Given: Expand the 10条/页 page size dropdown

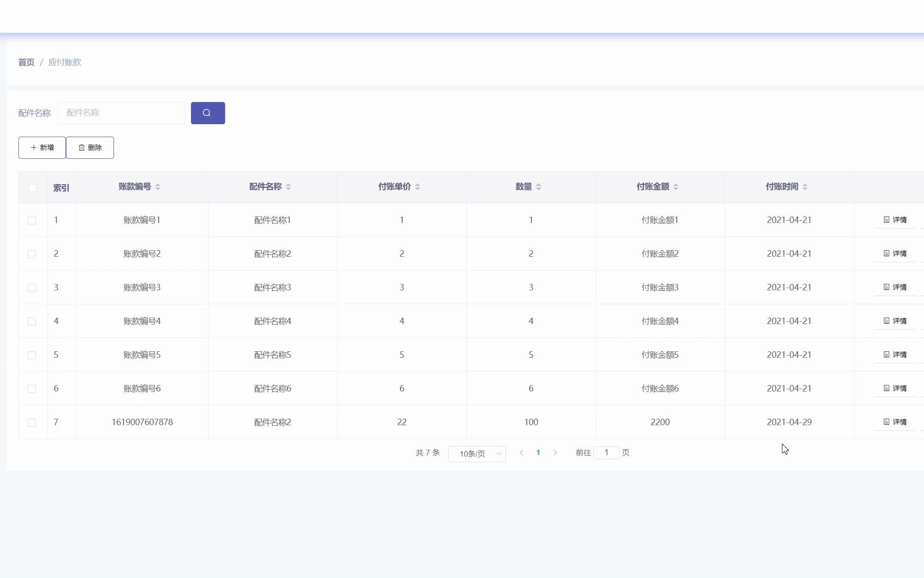Looking at the screenshot, I should 477,454.
